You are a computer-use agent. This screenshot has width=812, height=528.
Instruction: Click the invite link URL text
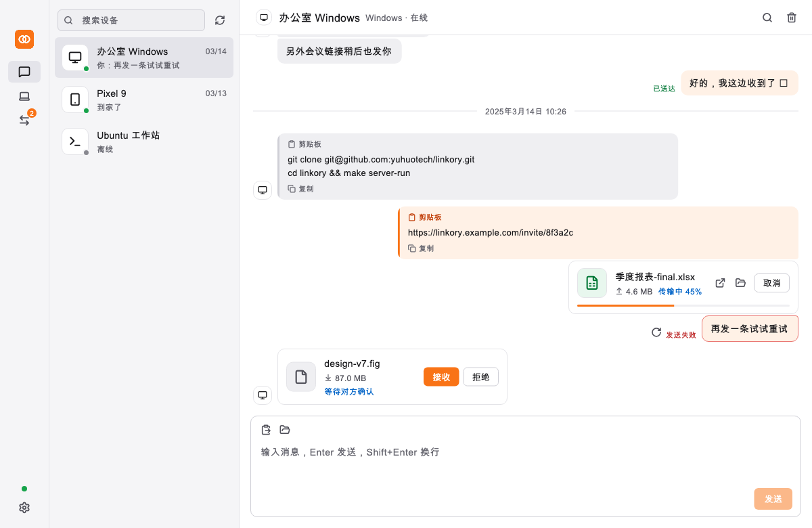(x=491, y=232)
